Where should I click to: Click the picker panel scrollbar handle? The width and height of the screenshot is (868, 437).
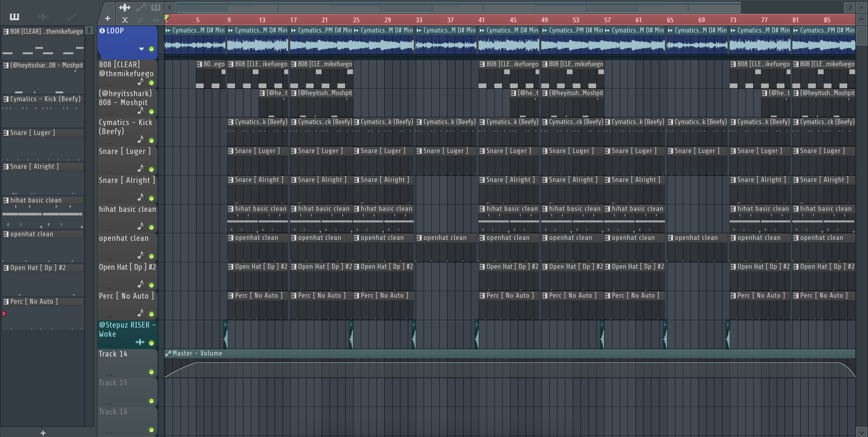coord(89,30)
